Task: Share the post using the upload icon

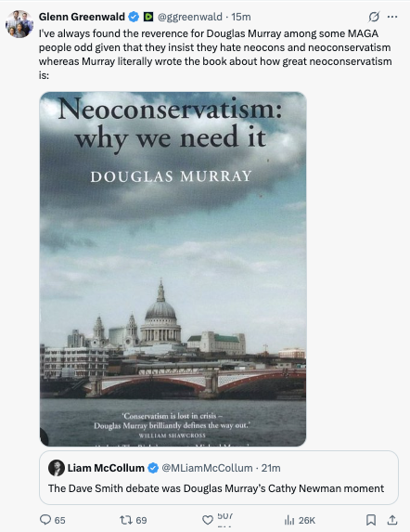Action: [x=392, y=520]
